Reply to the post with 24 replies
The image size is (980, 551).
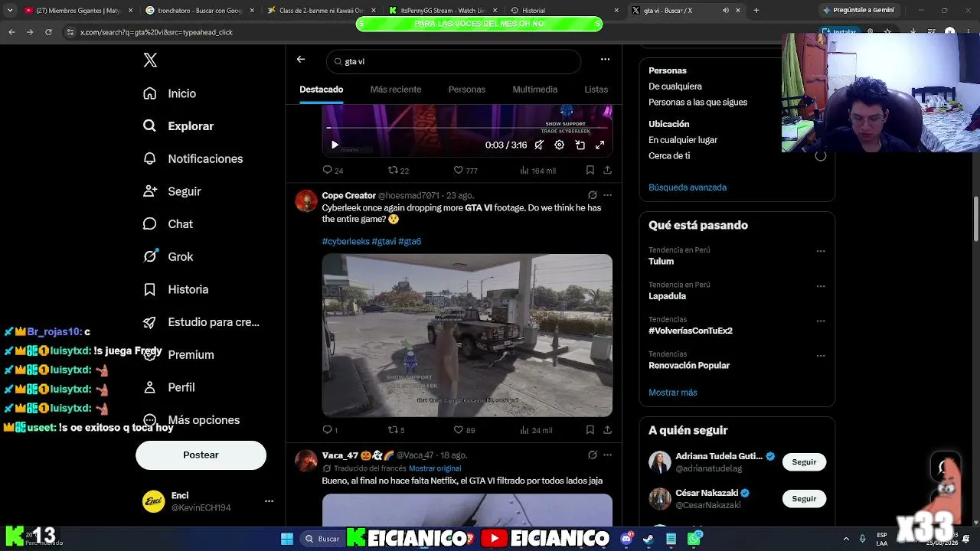(332, 170)
